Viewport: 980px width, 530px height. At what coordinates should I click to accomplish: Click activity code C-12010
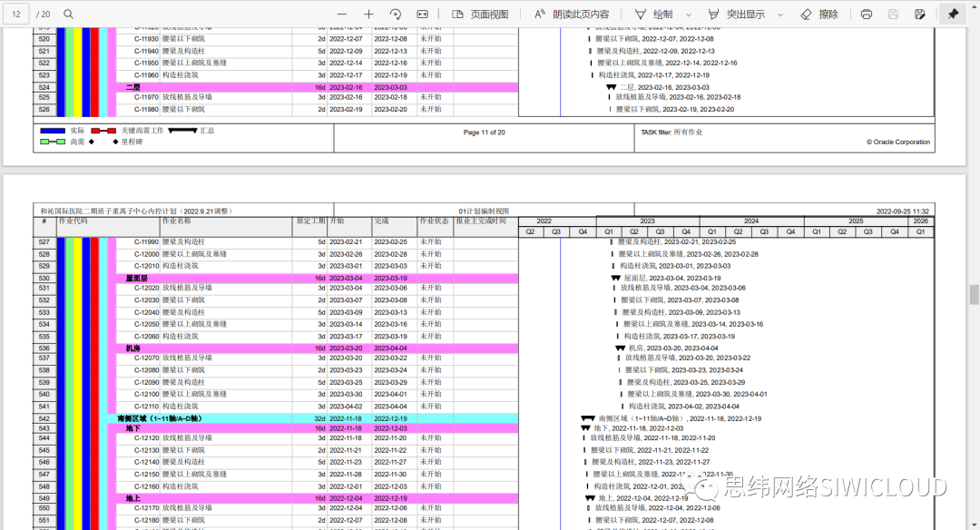tap(146, 266)
